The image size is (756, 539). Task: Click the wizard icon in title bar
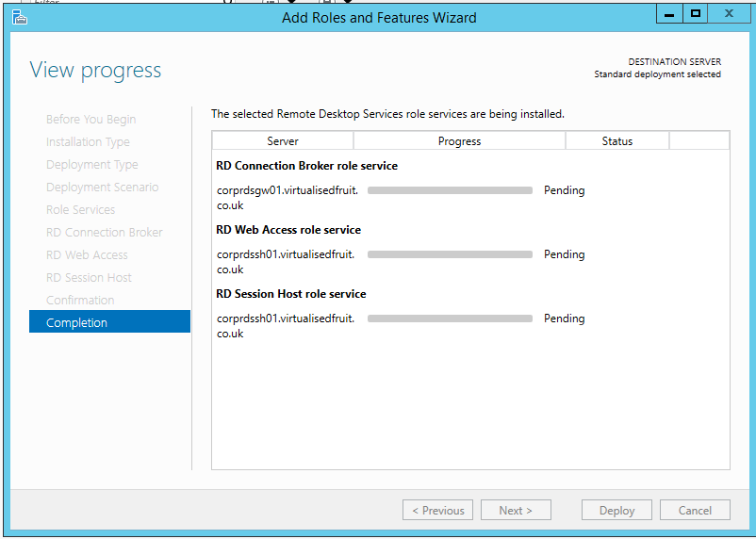tap(19, 17)
